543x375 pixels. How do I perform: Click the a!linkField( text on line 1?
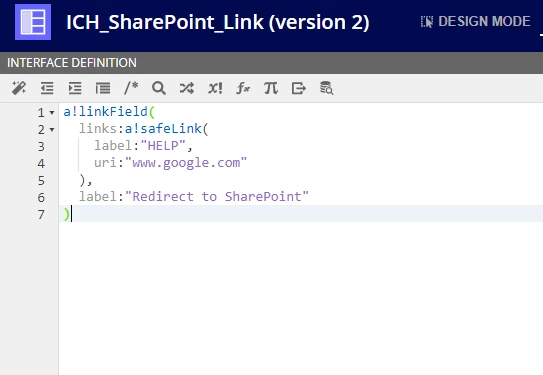(109, 112)
